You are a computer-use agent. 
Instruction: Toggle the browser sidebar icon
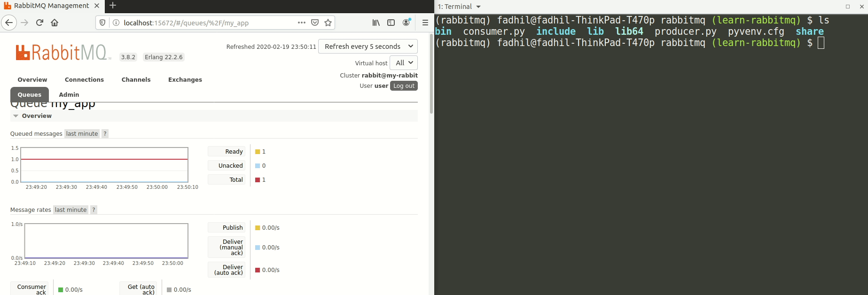(x=391, y=23)
